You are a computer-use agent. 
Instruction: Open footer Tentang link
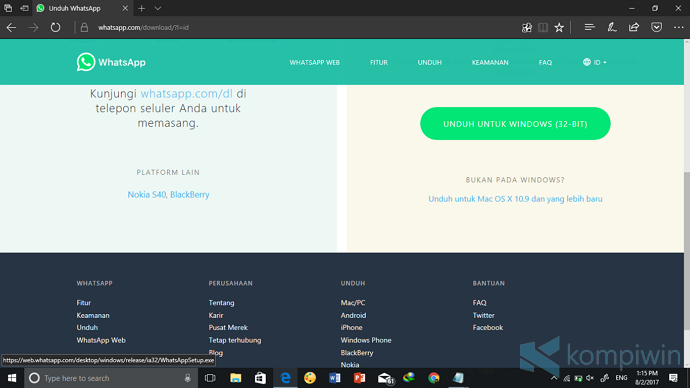221,303
